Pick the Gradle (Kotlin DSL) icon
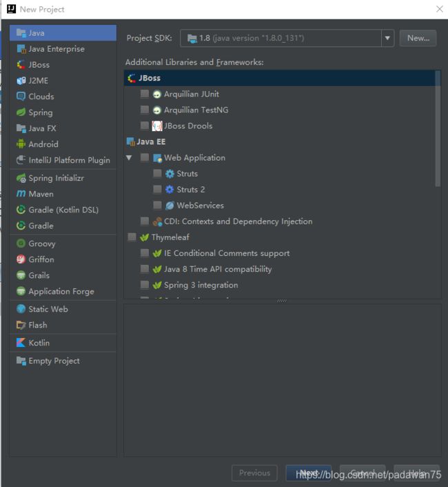 pos(21,210)
